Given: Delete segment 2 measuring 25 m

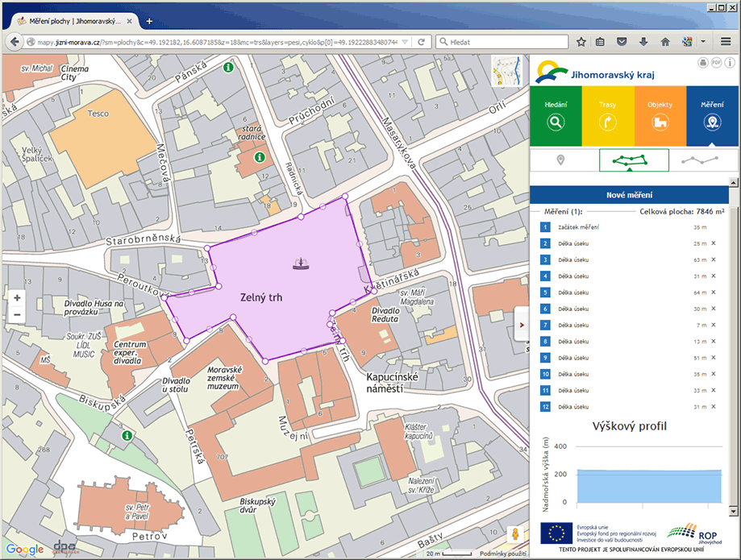Looking at the screenshot, I should click(714, 243).
